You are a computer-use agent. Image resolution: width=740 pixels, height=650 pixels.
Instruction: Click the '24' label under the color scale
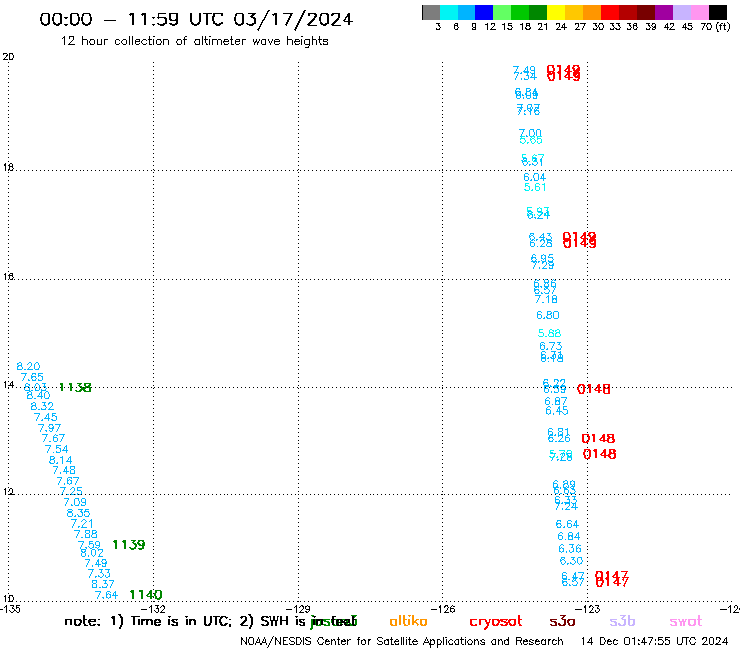pyautogui.click(x=561, y=27)
